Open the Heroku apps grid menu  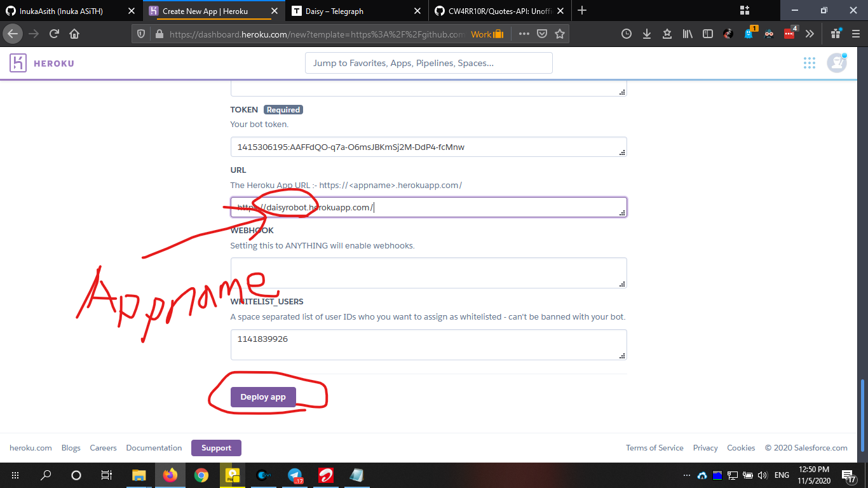pyautogui.click(x=810, y=63)
